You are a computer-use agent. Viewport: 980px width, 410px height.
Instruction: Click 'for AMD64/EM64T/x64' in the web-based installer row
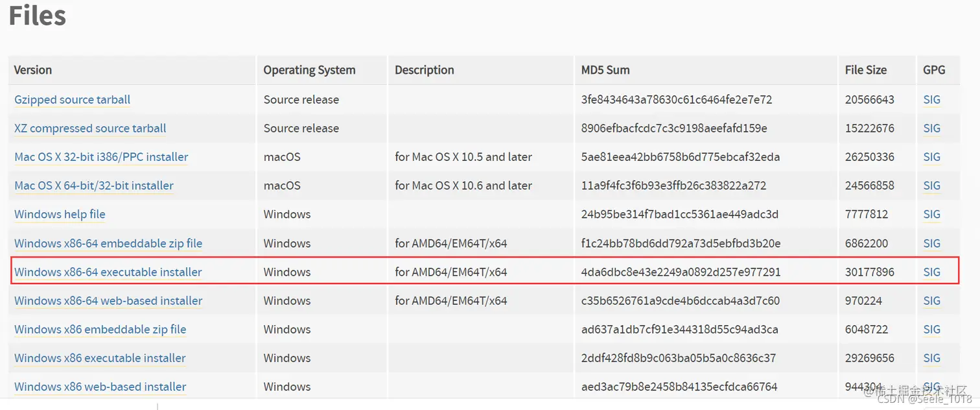(451, 300)
